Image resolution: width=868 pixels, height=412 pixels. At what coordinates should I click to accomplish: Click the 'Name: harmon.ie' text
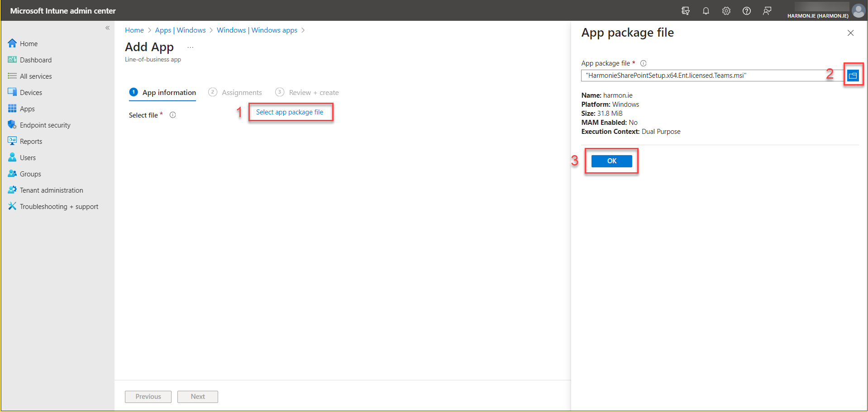607,95
